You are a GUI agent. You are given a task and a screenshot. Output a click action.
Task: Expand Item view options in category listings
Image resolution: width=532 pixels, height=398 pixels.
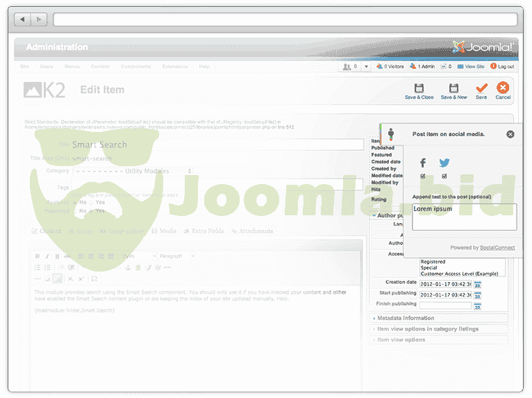[438, 329]
